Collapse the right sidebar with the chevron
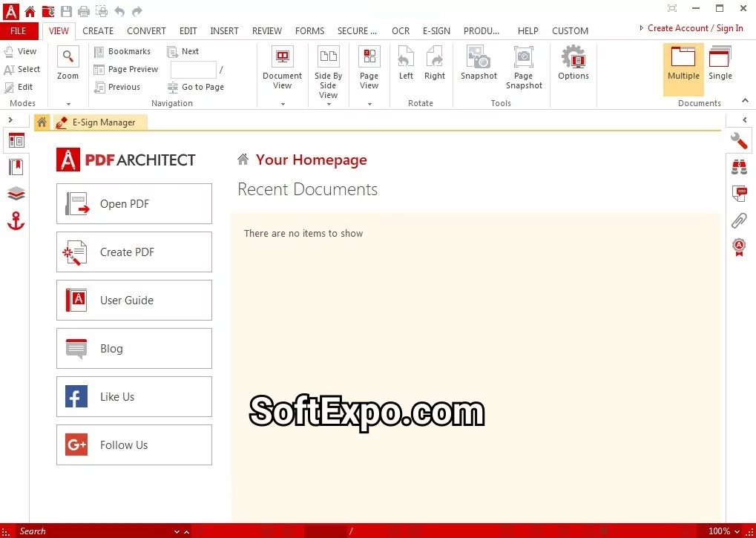This screenshot has width=756, height=538. pos(744,119)
